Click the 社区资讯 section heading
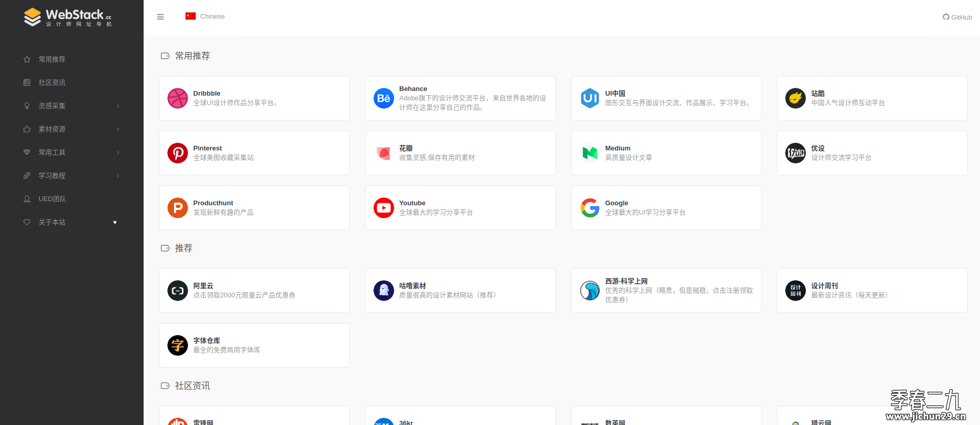The height and width of the screenshot is (425, 980). (192, 386)
